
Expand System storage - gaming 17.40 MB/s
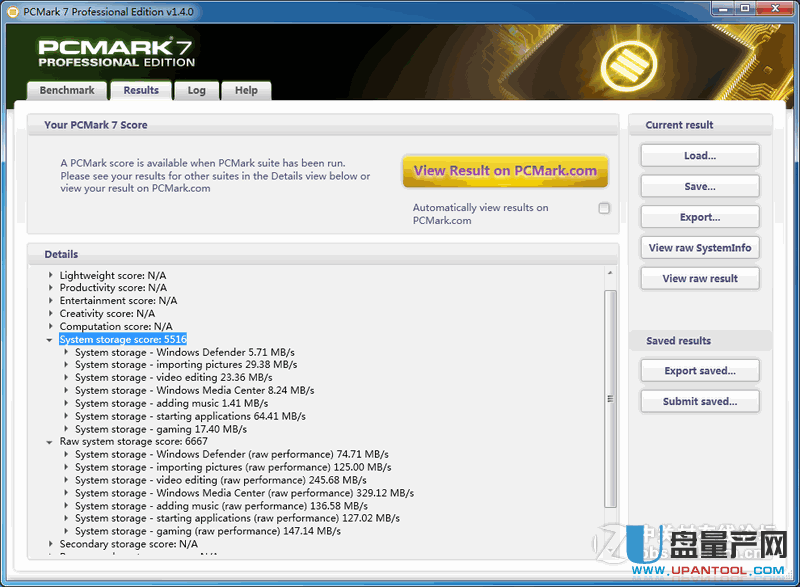tap(66, 429)
